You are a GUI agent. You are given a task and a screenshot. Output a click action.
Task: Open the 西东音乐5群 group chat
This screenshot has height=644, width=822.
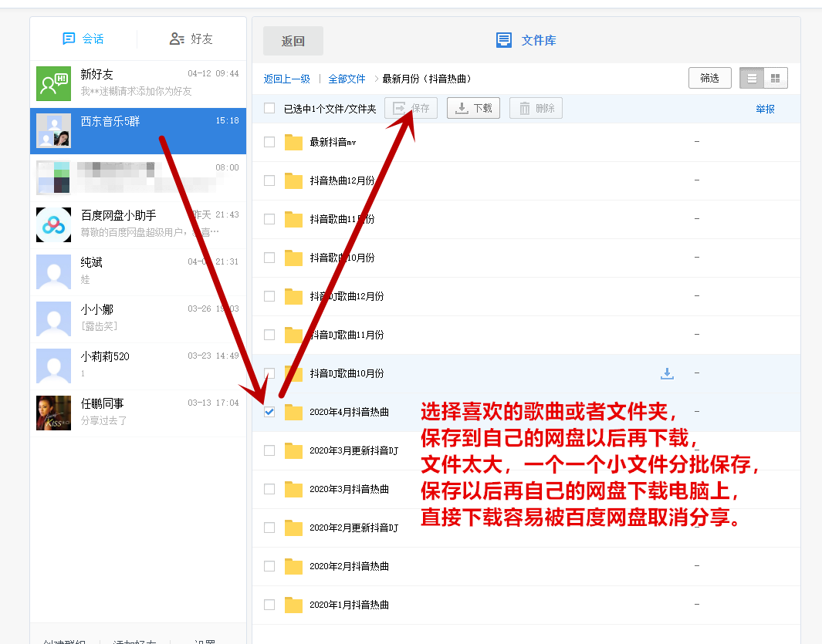click(138, 131)
